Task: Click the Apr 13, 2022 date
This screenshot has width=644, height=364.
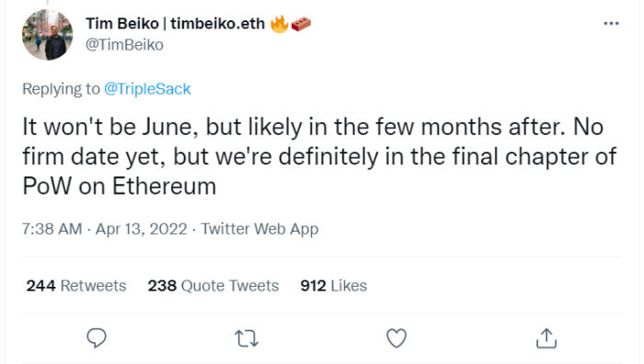Action: 142,229
